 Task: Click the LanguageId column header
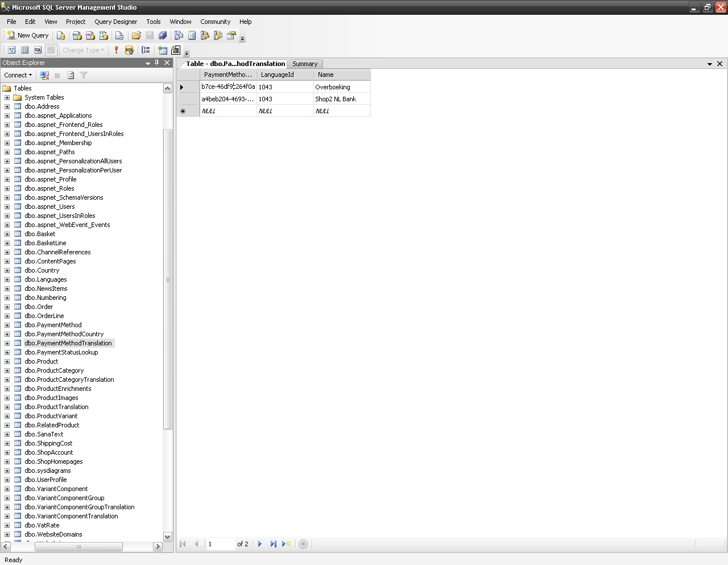click(x=285, y=75)
